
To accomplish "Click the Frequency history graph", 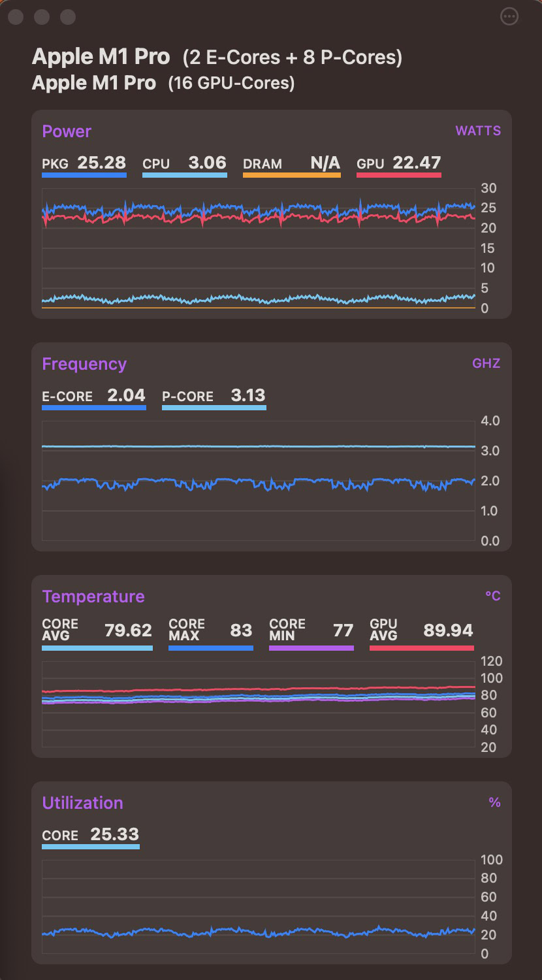I will pyautogui.click(x=259, y=481).
